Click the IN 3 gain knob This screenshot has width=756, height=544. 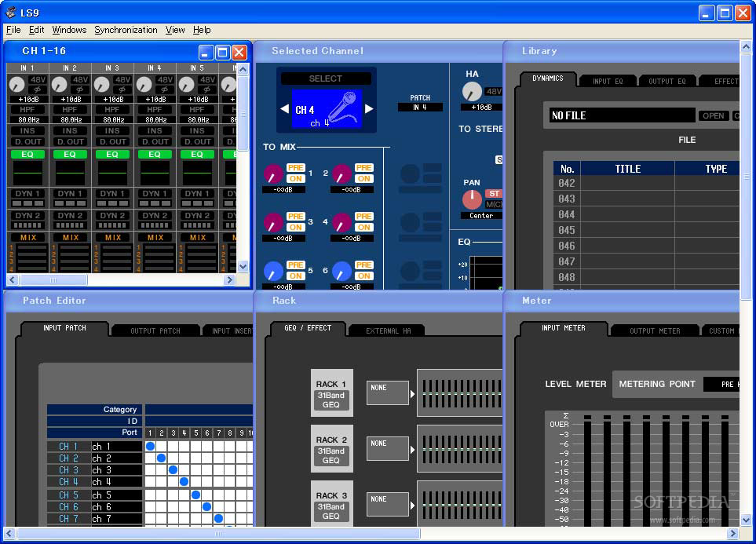coord(102,85)
